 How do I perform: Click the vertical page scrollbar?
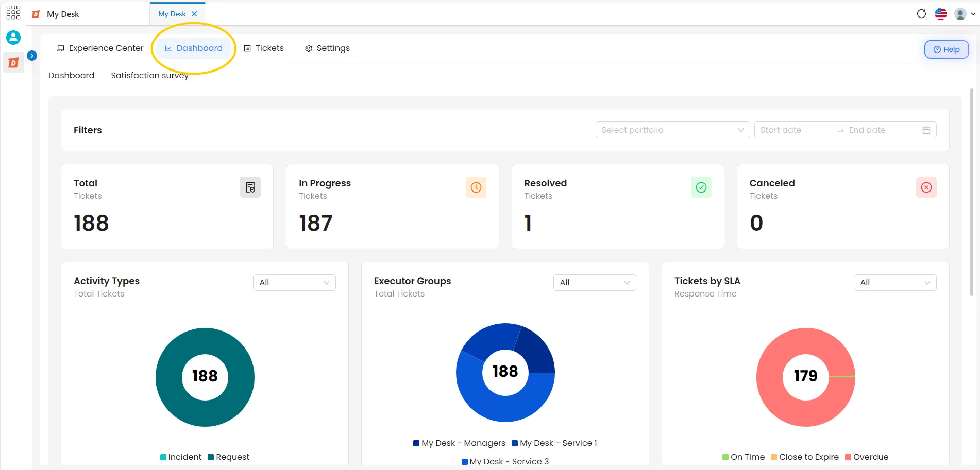tap(972, 193)
